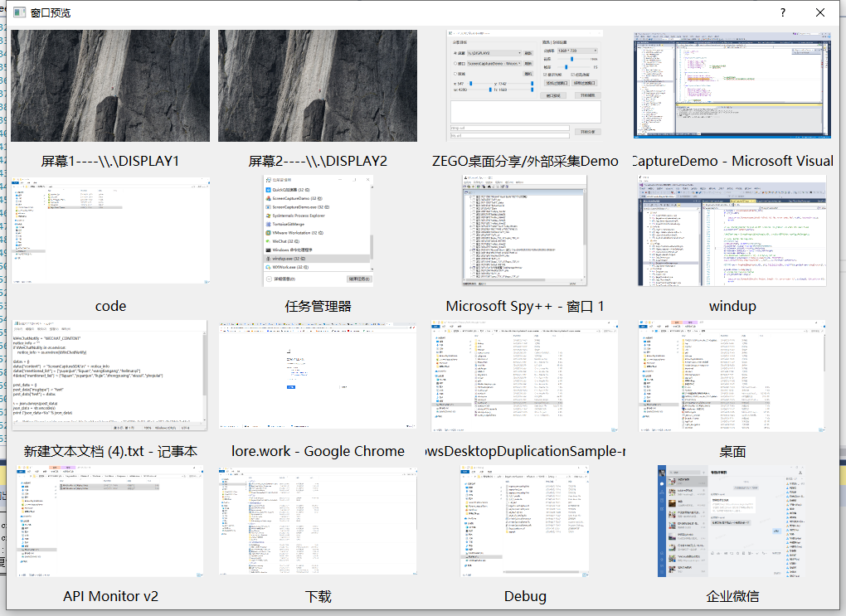
Task: Select the API Monitor v2 thumbnail
Action: point(110,521)
